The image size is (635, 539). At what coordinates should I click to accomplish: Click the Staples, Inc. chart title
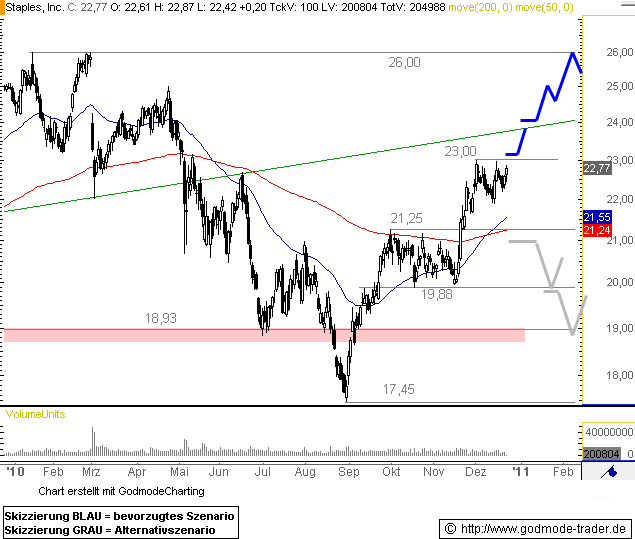tap(34, 7)
